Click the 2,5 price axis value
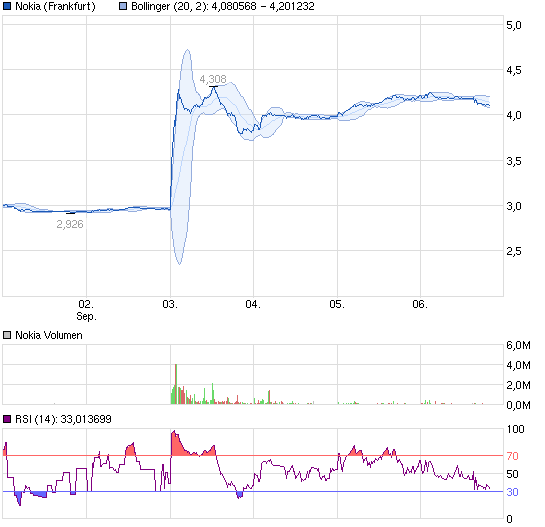 pos(514,251)
